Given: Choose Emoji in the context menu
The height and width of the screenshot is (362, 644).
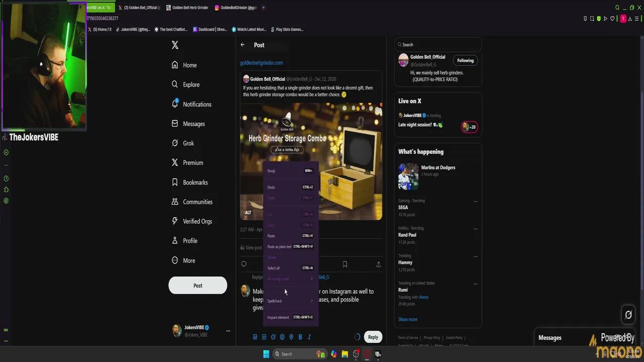Looking at the screenshot, I should [x=290, y=171].
